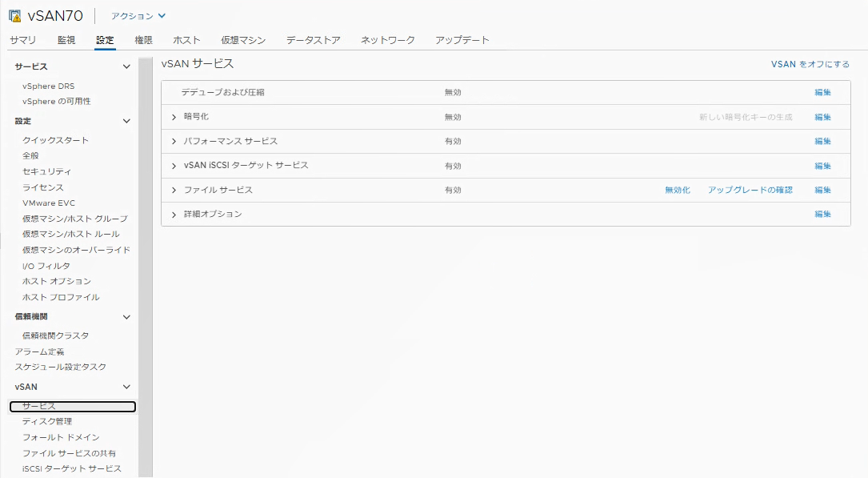The image size is (868, 478).
Task: Open I/O フィルタ in the sidebar
Action: click(x=46, y=266)
